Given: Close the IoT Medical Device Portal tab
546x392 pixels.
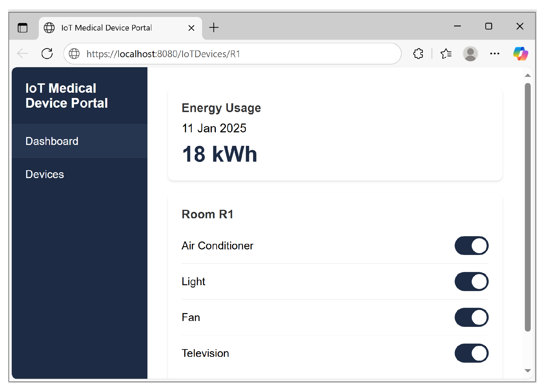Looking at the screenshot, I should pos(191,28).
